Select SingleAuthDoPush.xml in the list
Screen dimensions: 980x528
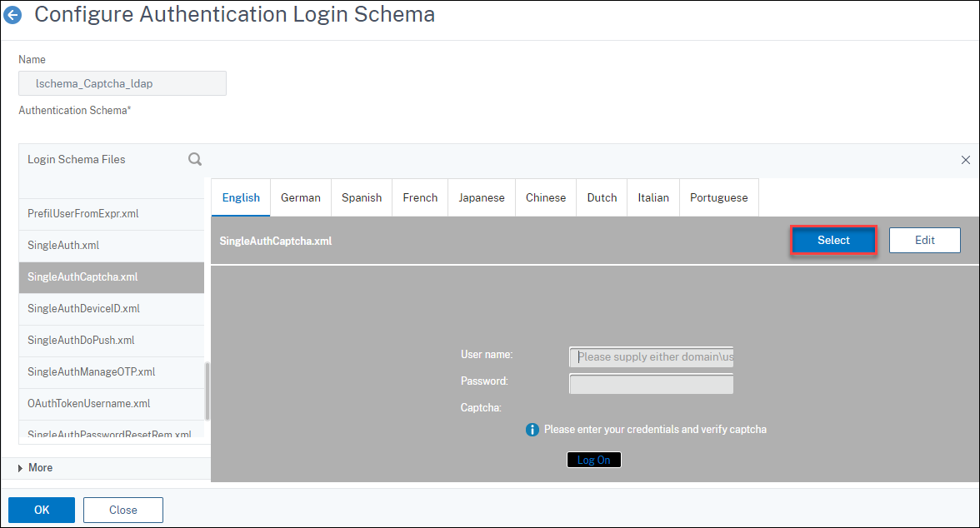tap(112, 341)
